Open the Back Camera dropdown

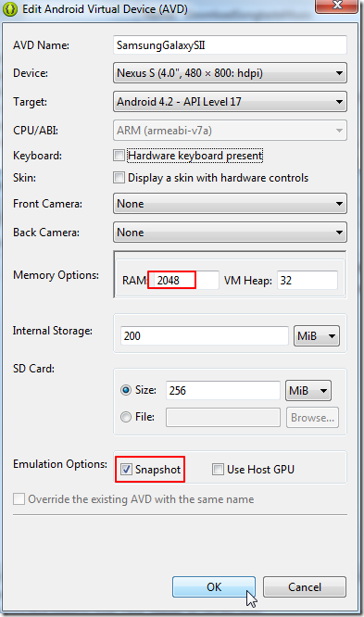(230, 233)
